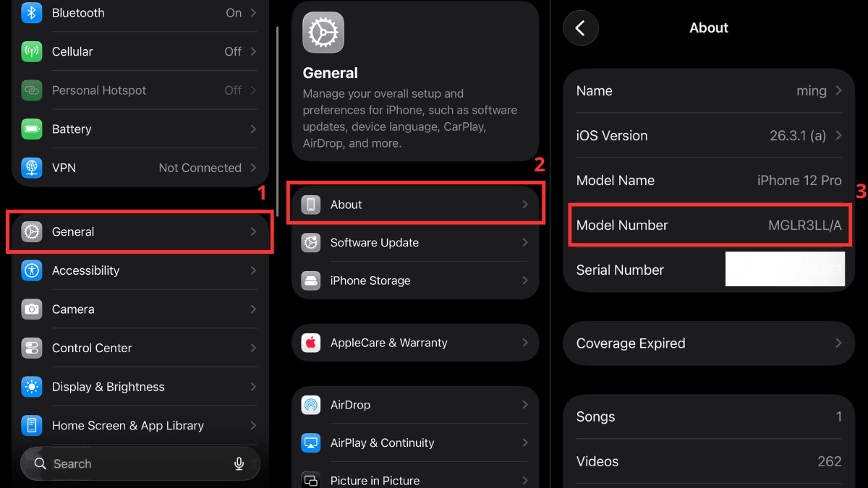Tap the About phone icon
868x488 pixels.
(x=311, y=205)
